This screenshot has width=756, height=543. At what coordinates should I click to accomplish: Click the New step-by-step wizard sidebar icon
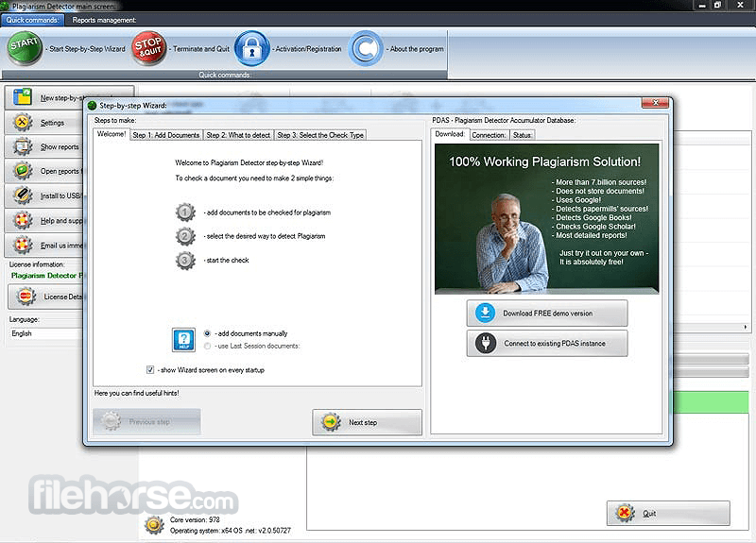(x=22, y=97)
